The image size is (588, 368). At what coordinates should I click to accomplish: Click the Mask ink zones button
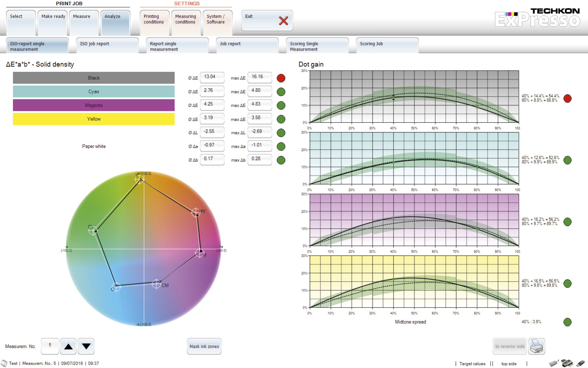(x=204, y=347)
